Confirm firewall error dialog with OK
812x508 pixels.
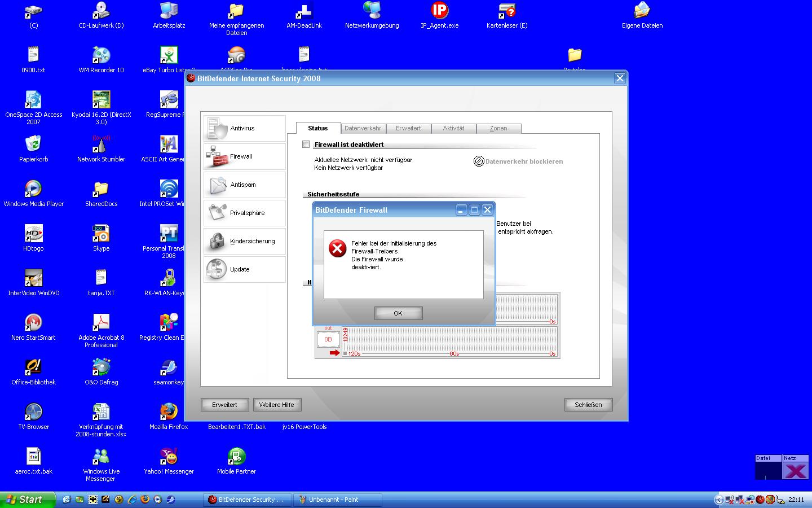[398, 313]
